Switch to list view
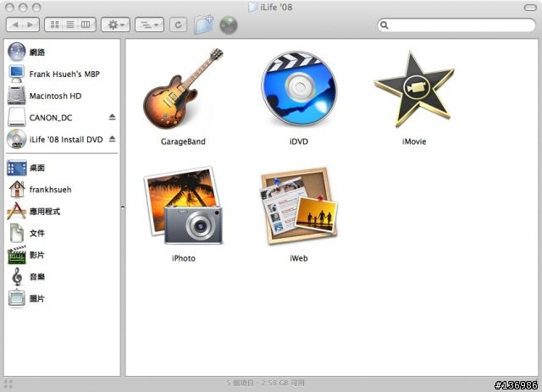The width and height of the screenshot is (542, 392). coord(70,25)
